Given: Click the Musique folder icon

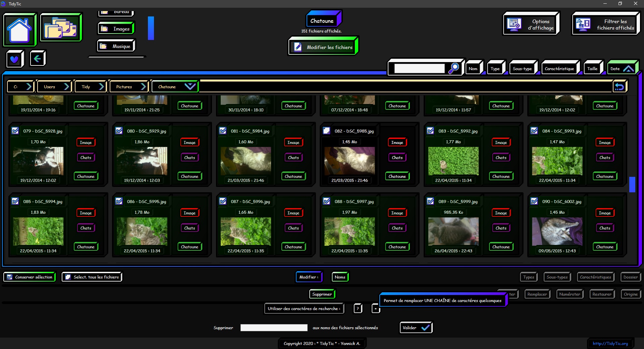Looking at the screenshot, I should click(x=103, y=46).
